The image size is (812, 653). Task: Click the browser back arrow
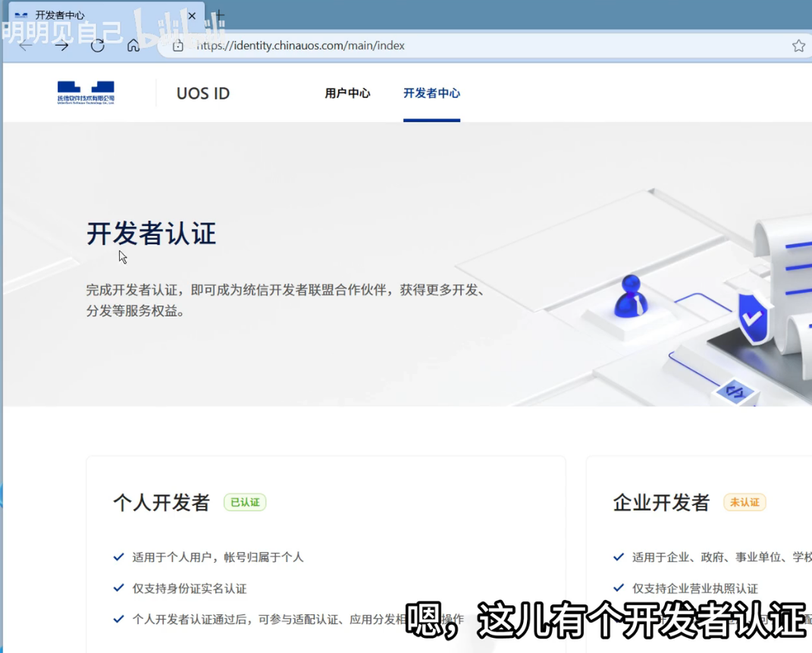[x=25, y=46]
